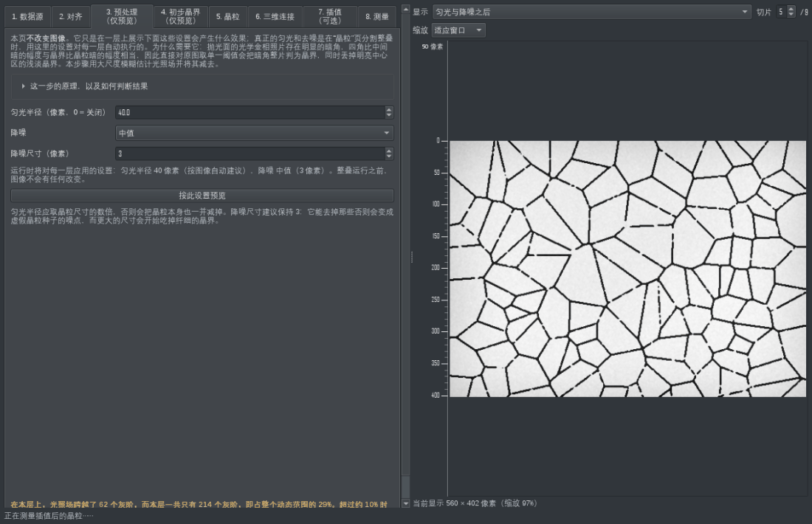812x524 pixels.
Task: Click the 匀光半径（像素，0 = 关闭） label
Action: [58, 112]
